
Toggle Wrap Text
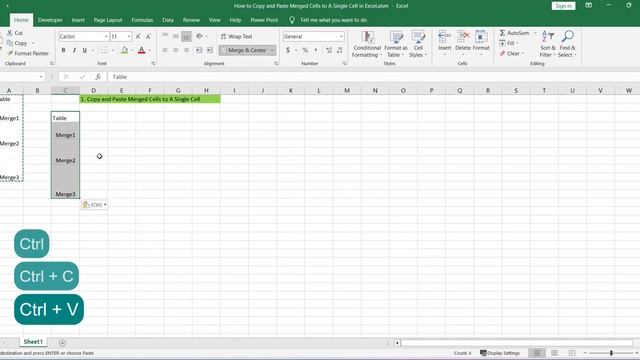pyautogui.click(x=237, y=36)
